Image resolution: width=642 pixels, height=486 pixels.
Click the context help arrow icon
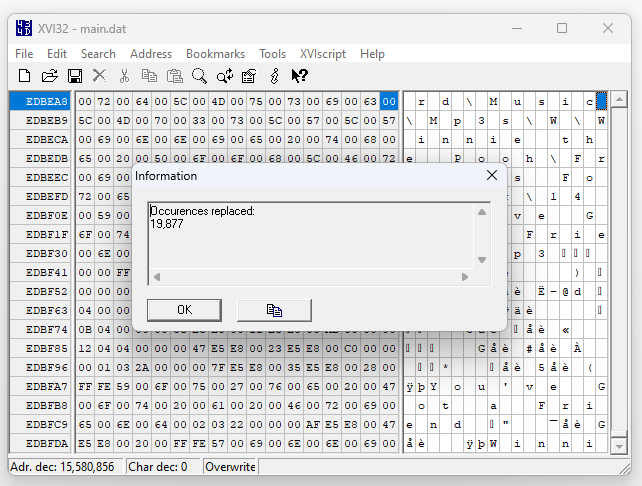coord(299,76)
